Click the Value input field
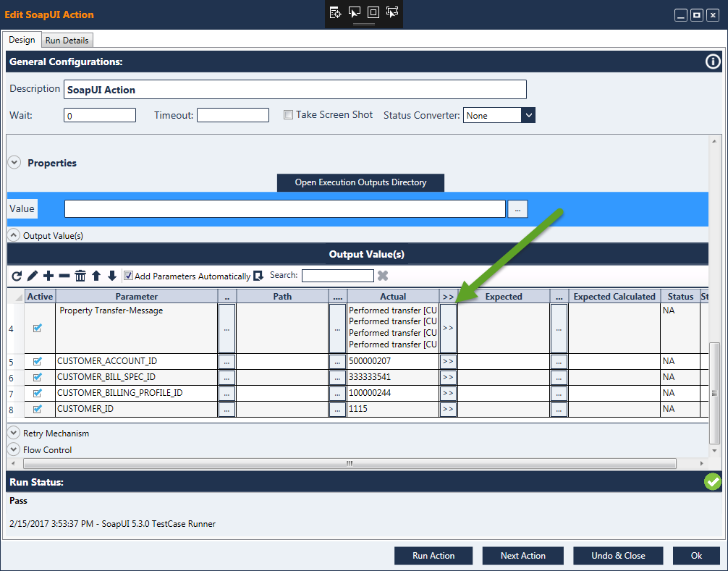This screenshot has height=571, width=728. click(x=285, y=209)
